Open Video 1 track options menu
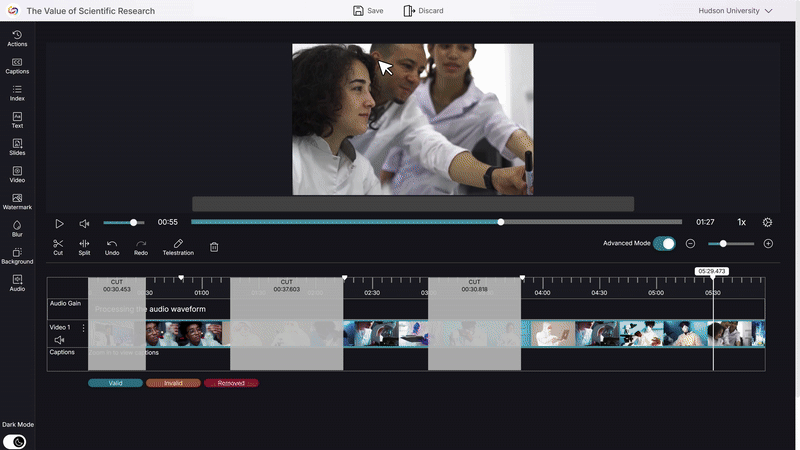This screenshot has height=450, width=800. coord(84,328)
